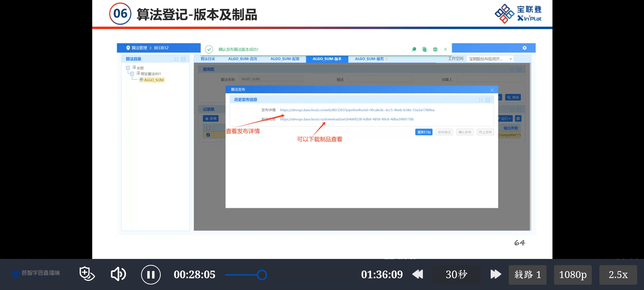The height and width of the screenshot is (290, 644).
Task: Click the 重新打包 button
Action: point(423,132)
